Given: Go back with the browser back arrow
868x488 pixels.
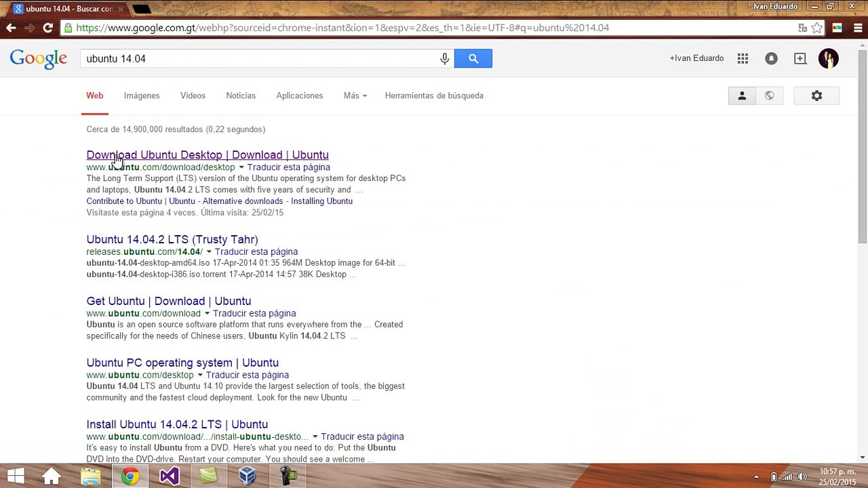Looking at the screenshot, I should click(11, 28).
